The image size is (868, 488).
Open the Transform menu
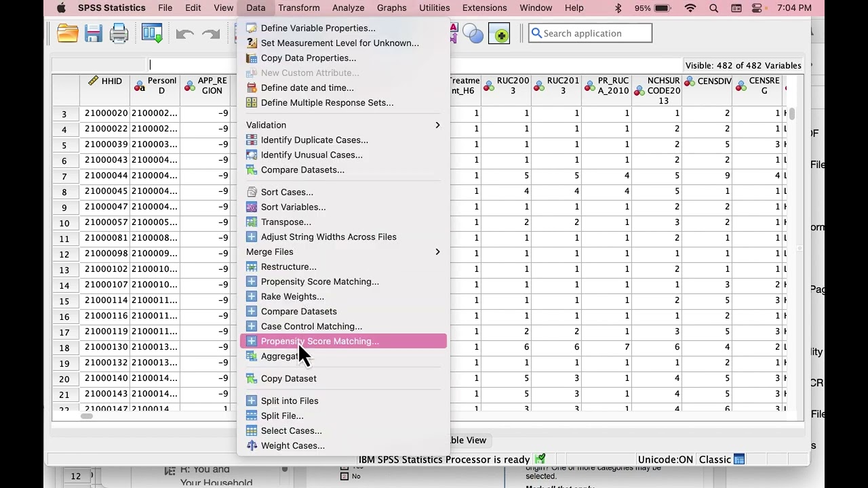click(299, 8)
